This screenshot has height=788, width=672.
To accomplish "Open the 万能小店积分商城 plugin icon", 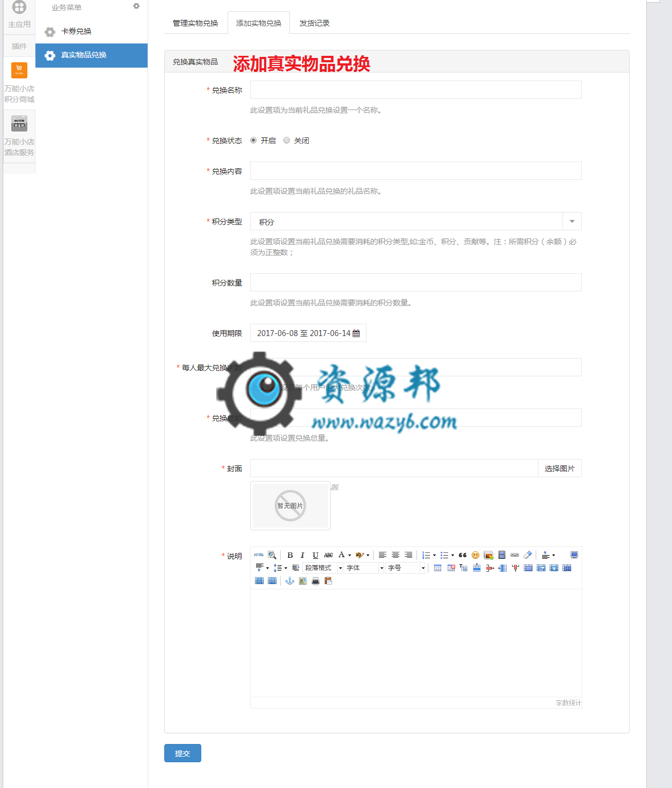I will [x=19, y=70].
